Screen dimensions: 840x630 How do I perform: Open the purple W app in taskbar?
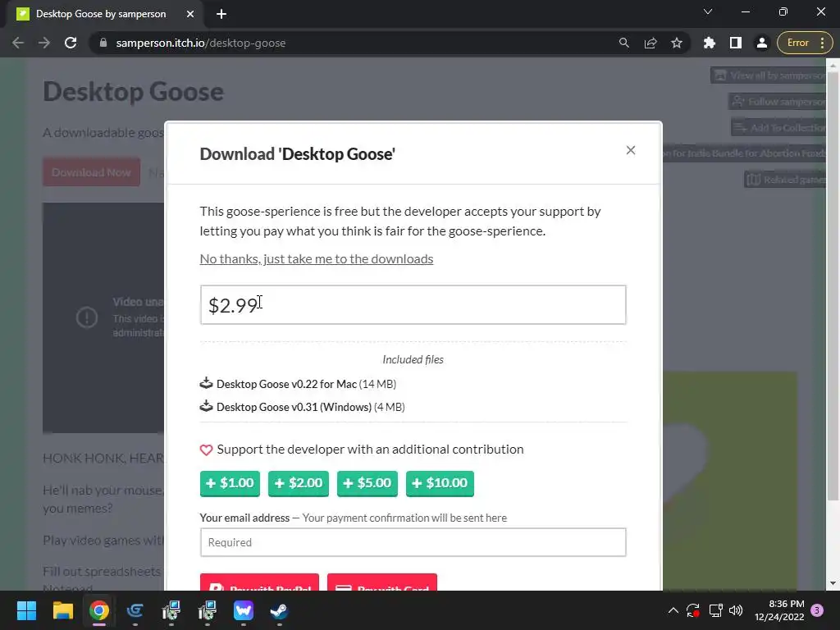pyautogui.click(x=243, y=610)
